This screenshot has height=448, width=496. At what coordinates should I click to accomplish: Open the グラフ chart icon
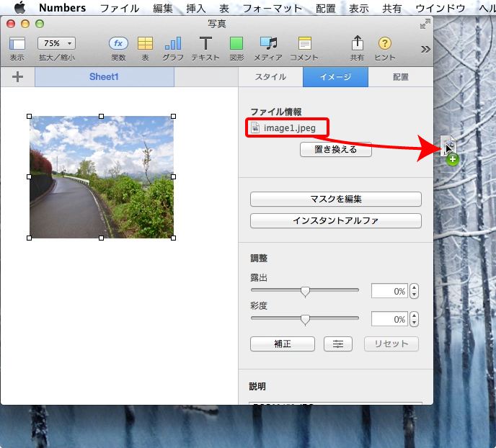173,43
